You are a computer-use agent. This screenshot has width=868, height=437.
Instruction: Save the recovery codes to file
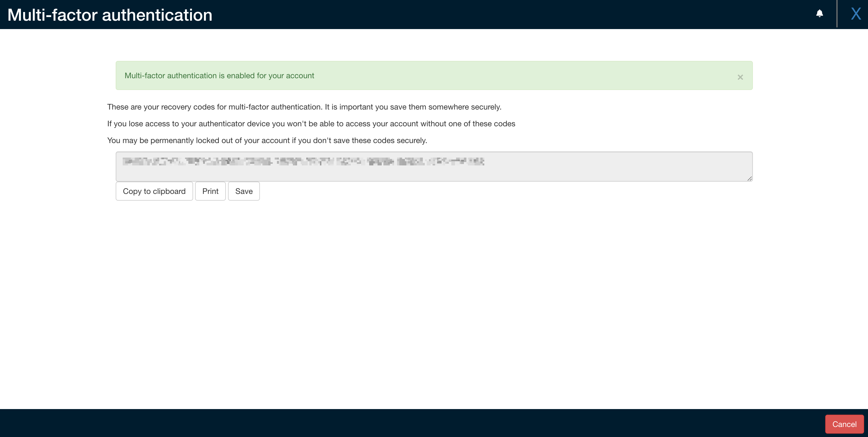click(x=244, y=191)
